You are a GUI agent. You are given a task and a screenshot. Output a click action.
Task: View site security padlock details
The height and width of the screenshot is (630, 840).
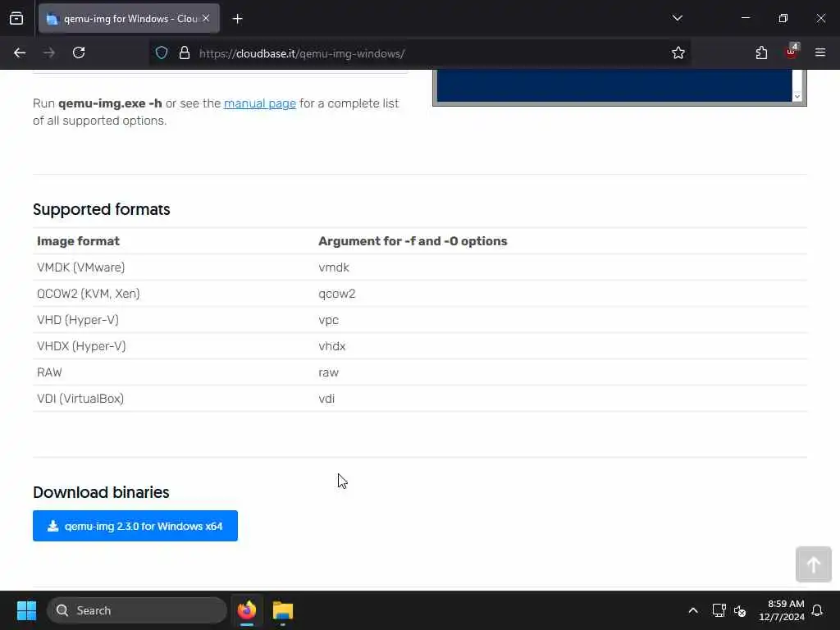pyautogui.click(x=185, y=52)
